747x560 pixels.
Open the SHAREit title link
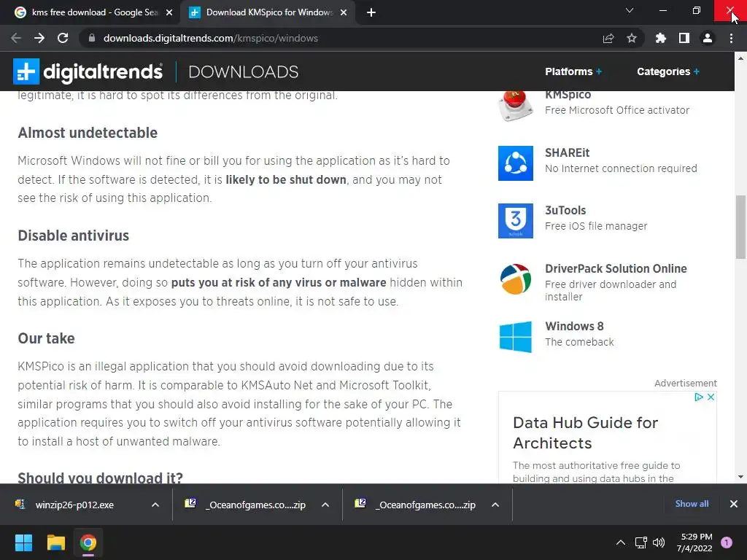click(567, 153)
